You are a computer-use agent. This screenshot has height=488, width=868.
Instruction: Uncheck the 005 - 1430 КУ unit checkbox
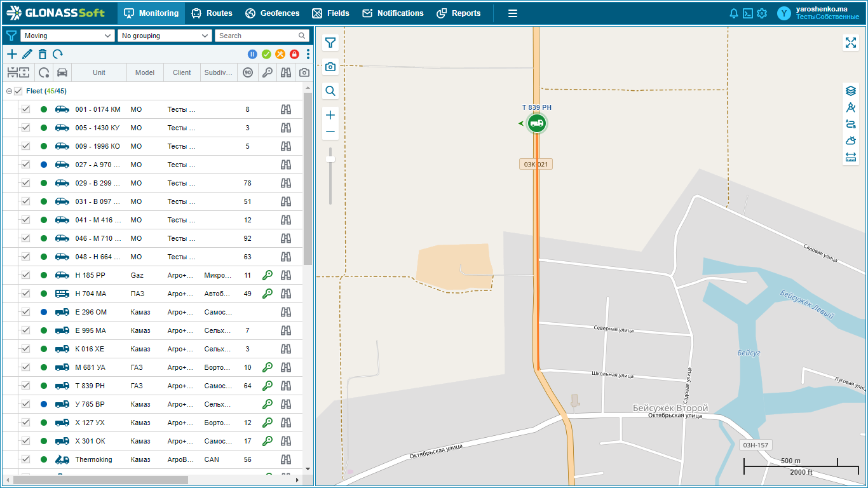pyautogui.click(x=26, y=128)
